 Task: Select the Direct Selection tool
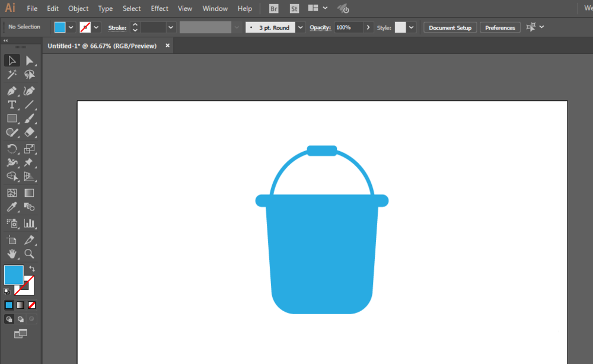pos(29,60)
